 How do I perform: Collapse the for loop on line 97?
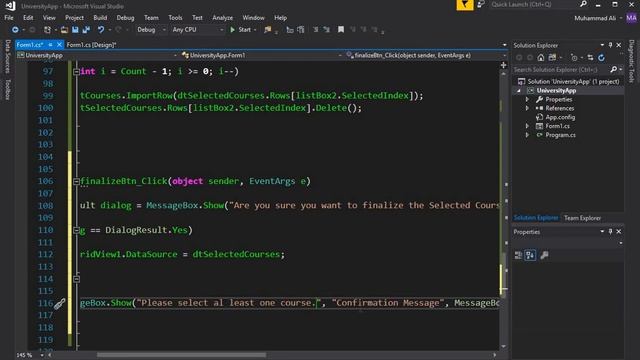[76, 71]
